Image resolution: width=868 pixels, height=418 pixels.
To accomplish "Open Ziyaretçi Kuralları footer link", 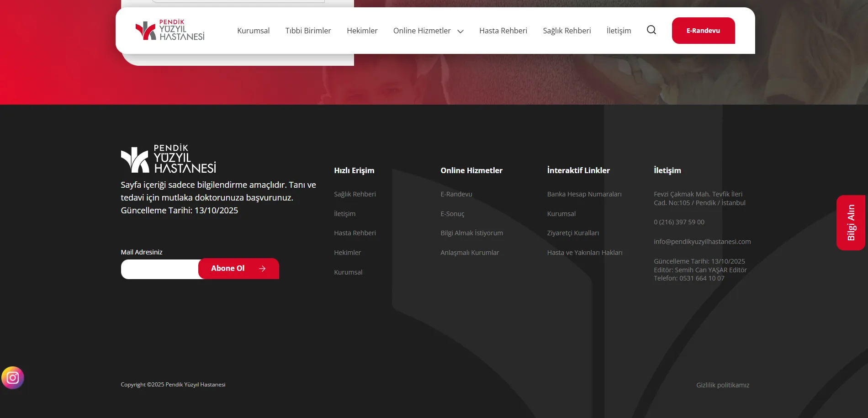I will (573, 233).
